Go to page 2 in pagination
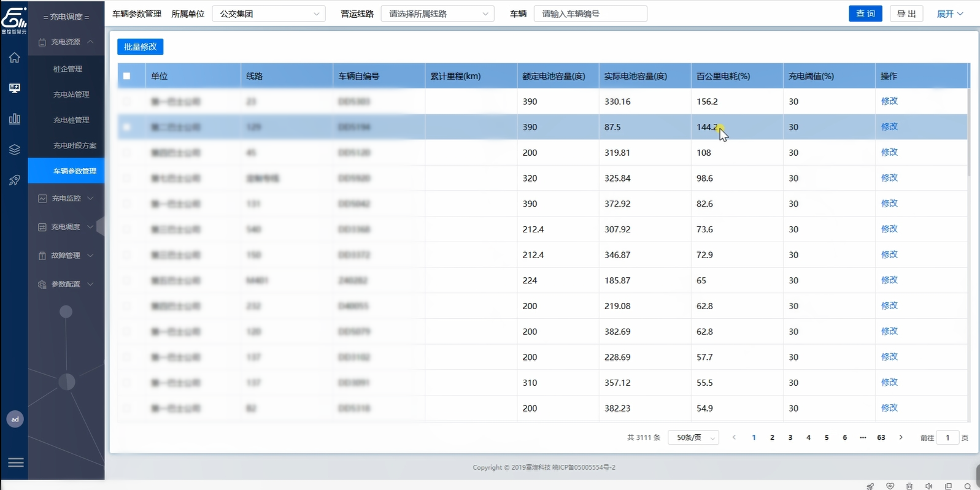980x490 pixels. 772,437
